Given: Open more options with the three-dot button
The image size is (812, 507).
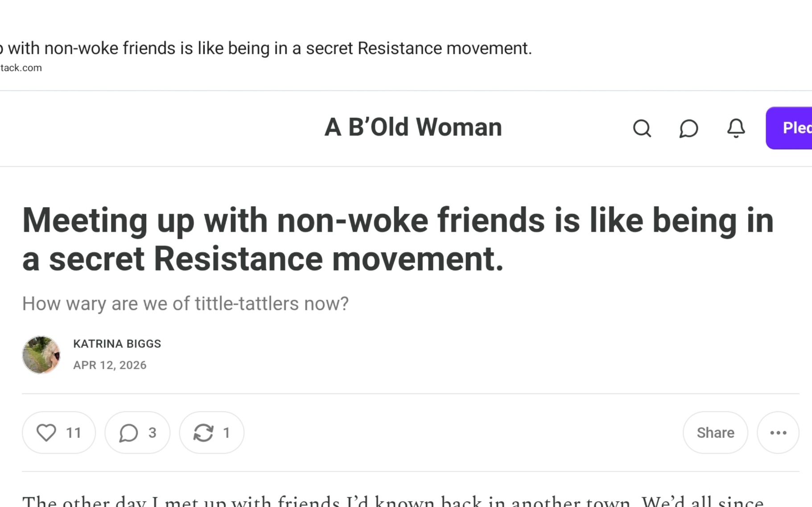Looking at the screenshot, I should pos(778,432).
